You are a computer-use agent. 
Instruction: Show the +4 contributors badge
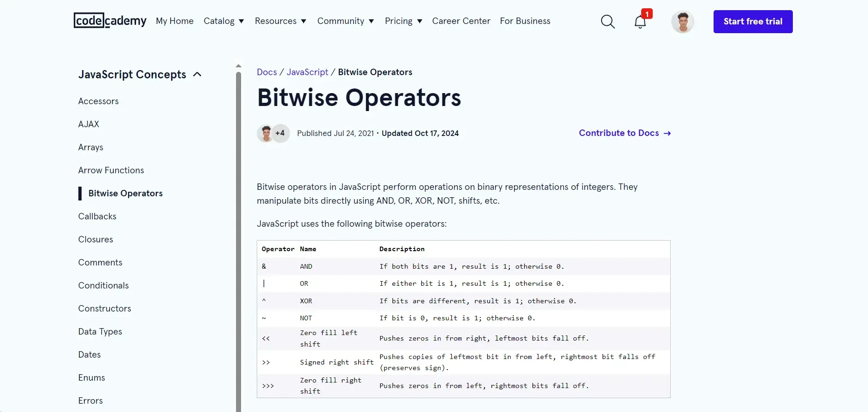[x=280, y=134]
